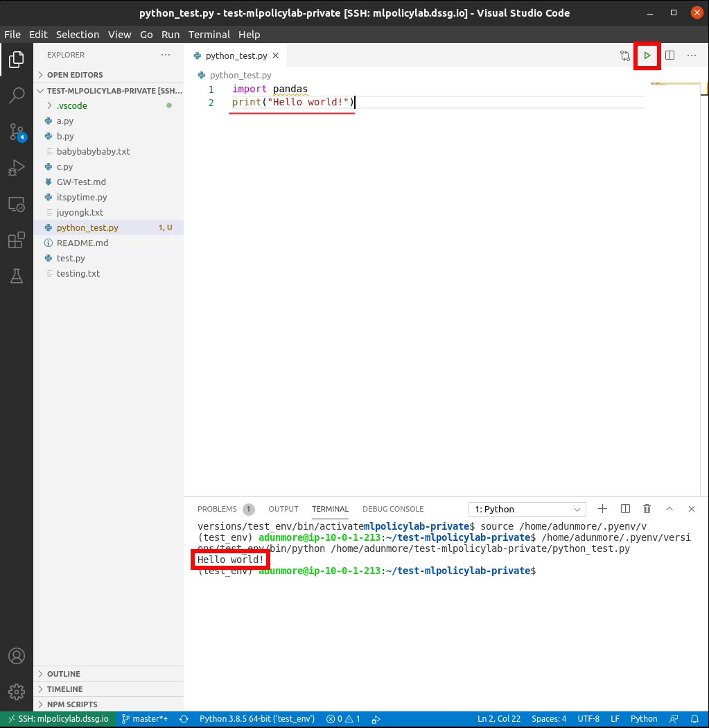Open b.py in the Explorer

[108, 136]
